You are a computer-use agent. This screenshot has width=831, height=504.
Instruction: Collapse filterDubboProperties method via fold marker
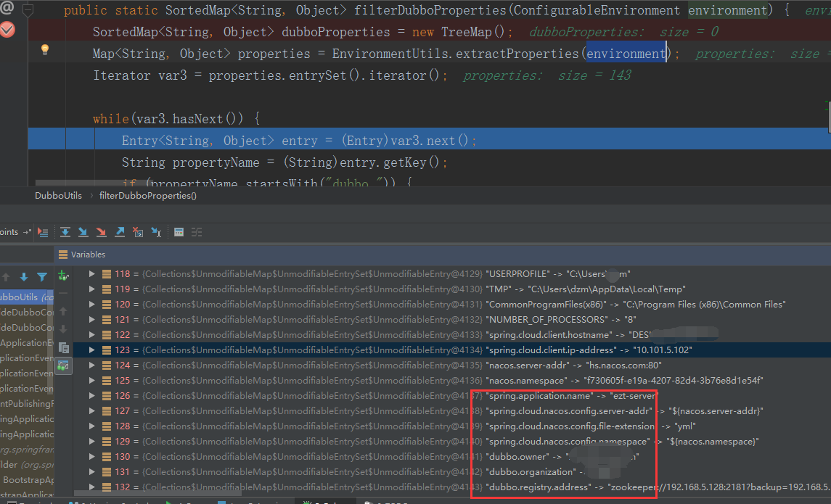pyautogui.click(x=28, y=9)
